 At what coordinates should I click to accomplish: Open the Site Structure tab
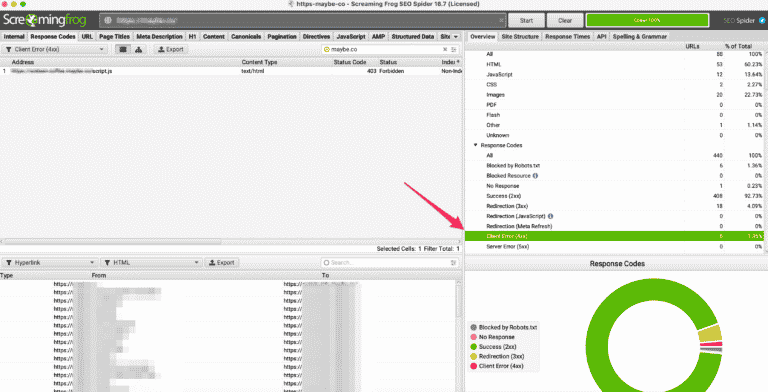click(520, 37)
